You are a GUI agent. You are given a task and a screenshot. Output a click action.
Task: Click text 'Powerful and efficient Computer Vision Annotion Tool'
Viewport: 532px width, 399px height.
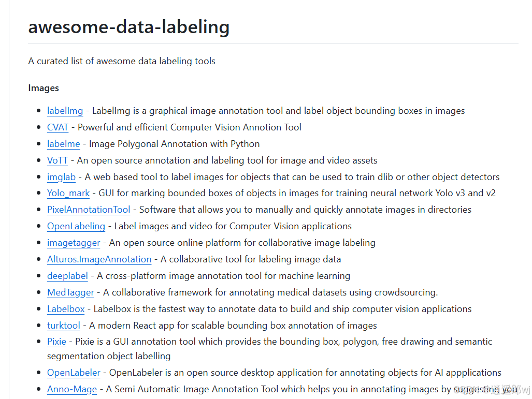pos(189,127)
